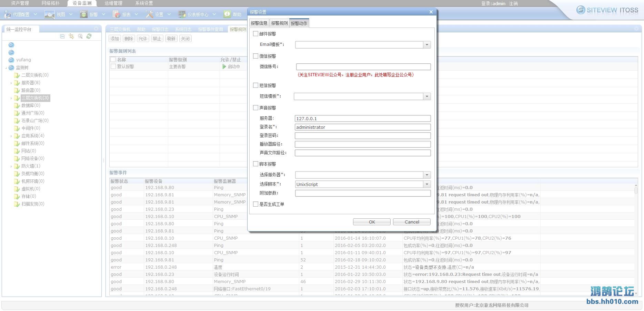
Task: Click the 报警 alarm light icon
Action: click(x=83, y=14)
